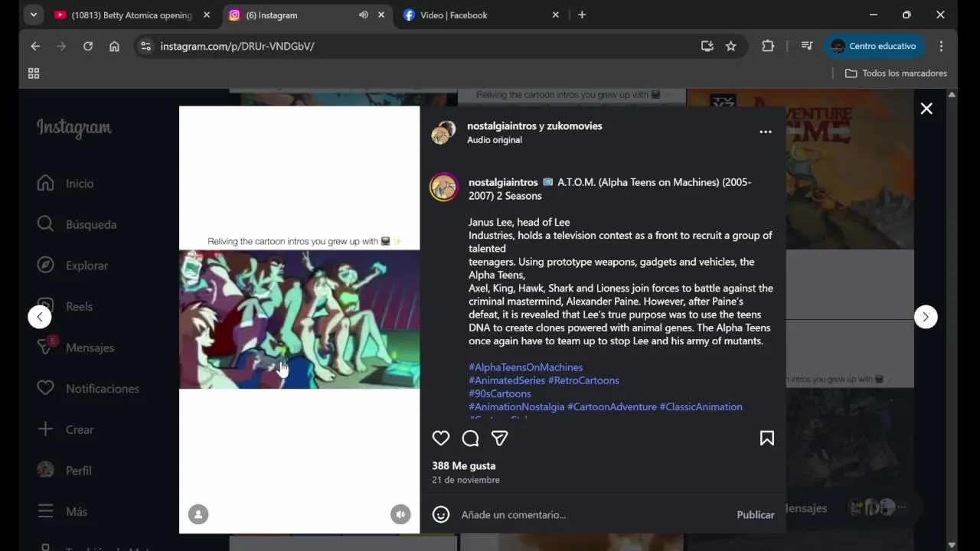Save the post with the bookmark icon

(766, 438)
